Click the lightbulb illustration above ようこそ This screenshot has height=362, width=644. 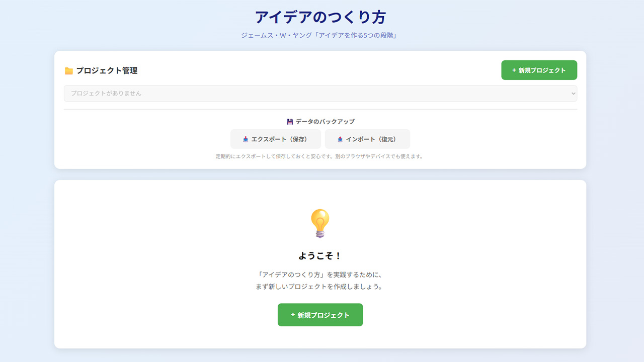pos(320,223)
